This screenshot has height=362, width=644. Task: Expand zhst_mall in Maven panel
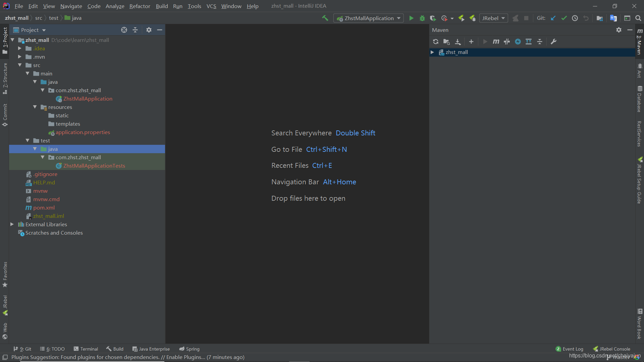click(432, 52)
